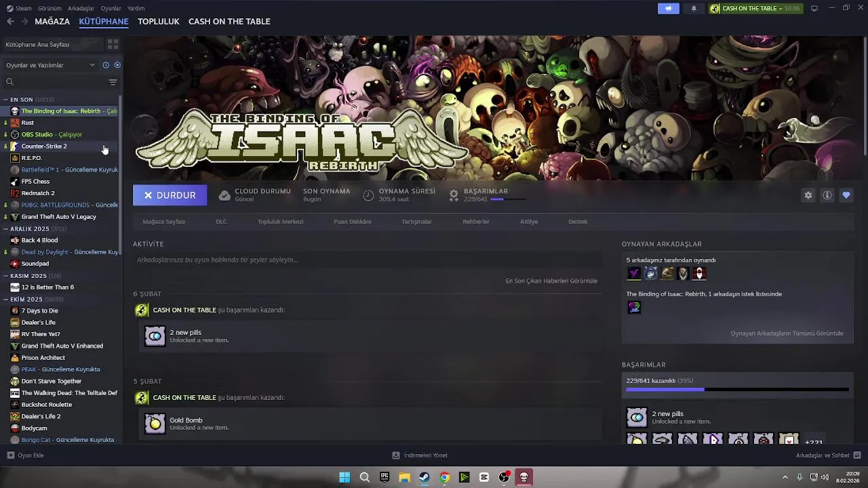Click the Windows Start button

tap(344, 477)
